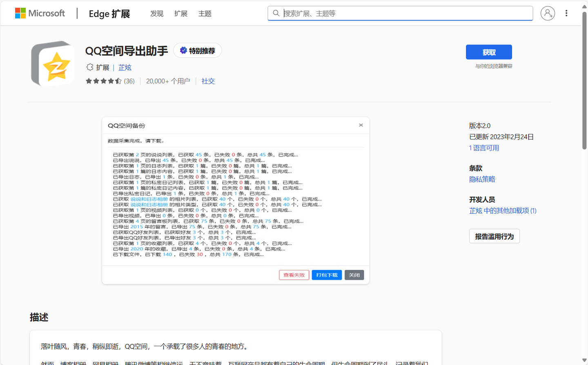Click the puzzle-piece extension type icon
Screen dimensions: 588x365
pyautogui.click(x=90, y=67)
